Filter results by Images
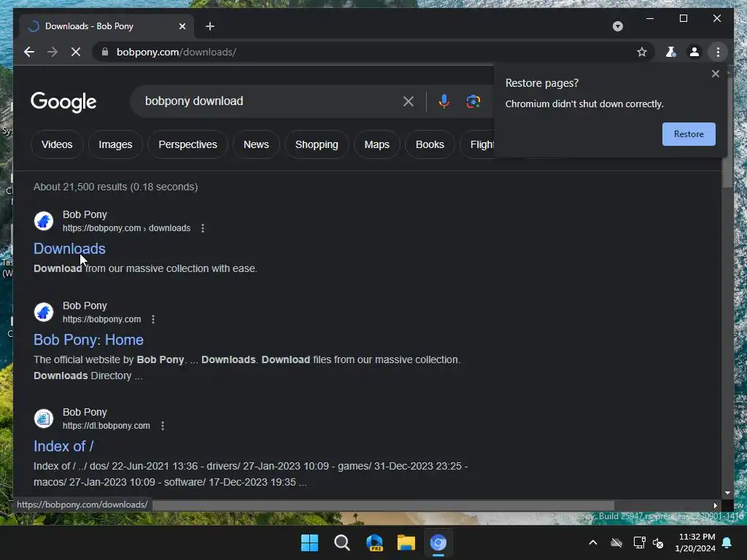 115,144
